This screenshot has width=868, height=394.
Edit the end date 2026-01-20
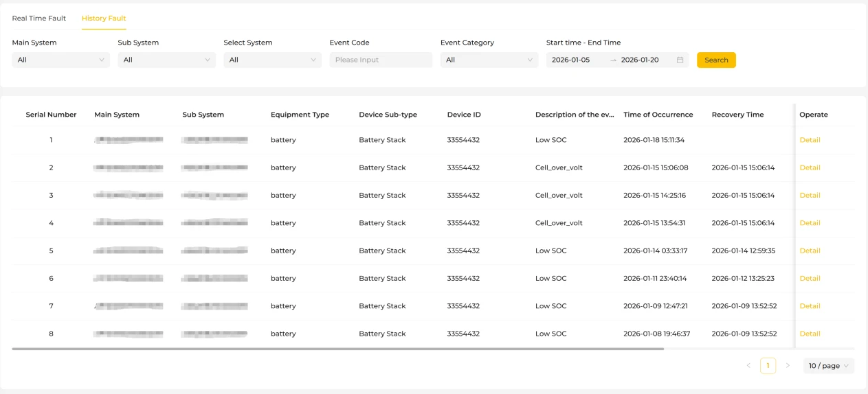pyautogui.click(x=640, y=60)
